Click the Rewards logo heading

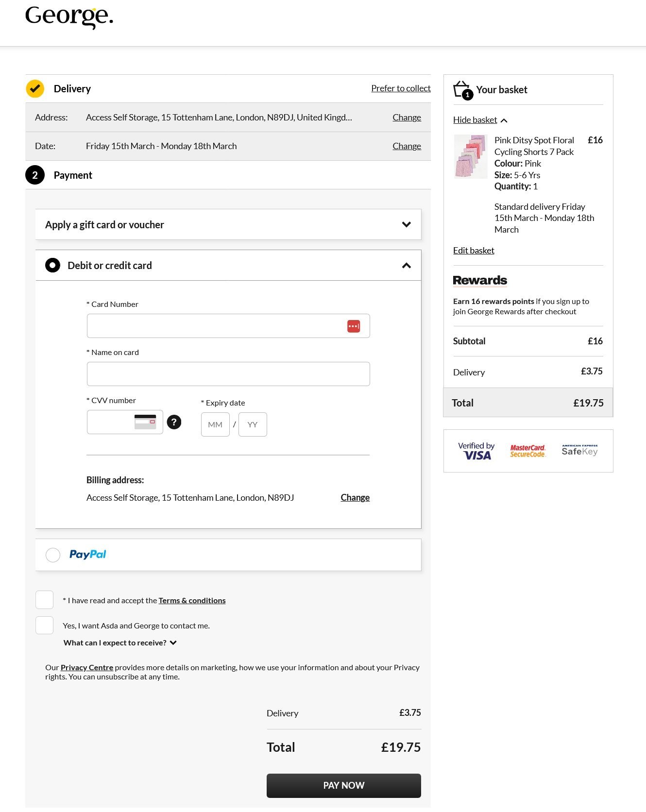[x=480, y=281]
